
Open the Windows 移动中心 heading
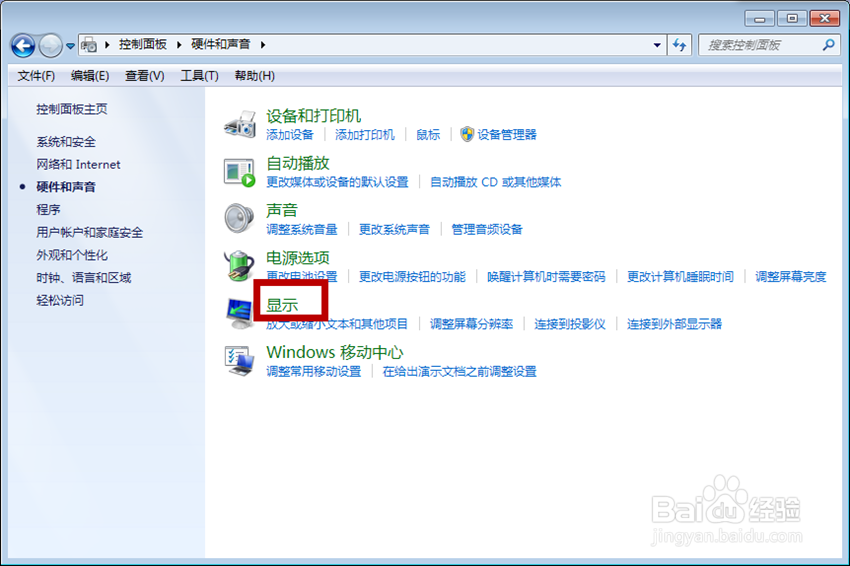[334, 352]
